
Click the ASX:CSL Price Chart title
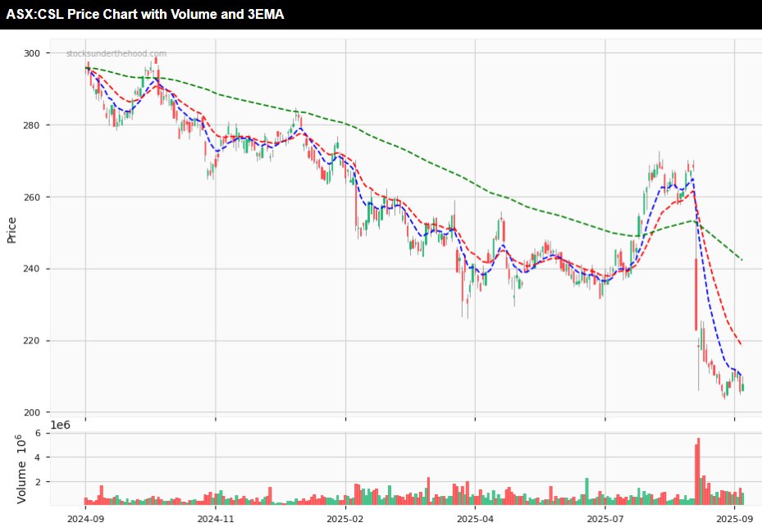[x=145, y=14]
